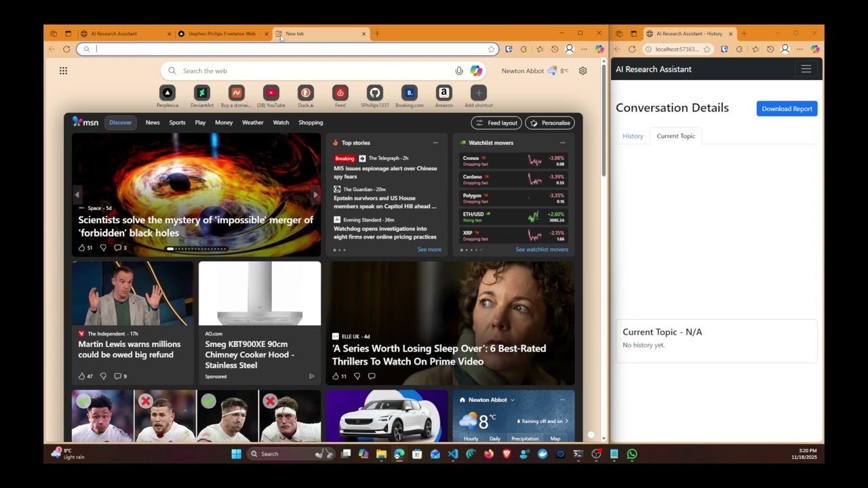
Task: Switch to the AI Research Assistant tab
Action: (127, 33)
